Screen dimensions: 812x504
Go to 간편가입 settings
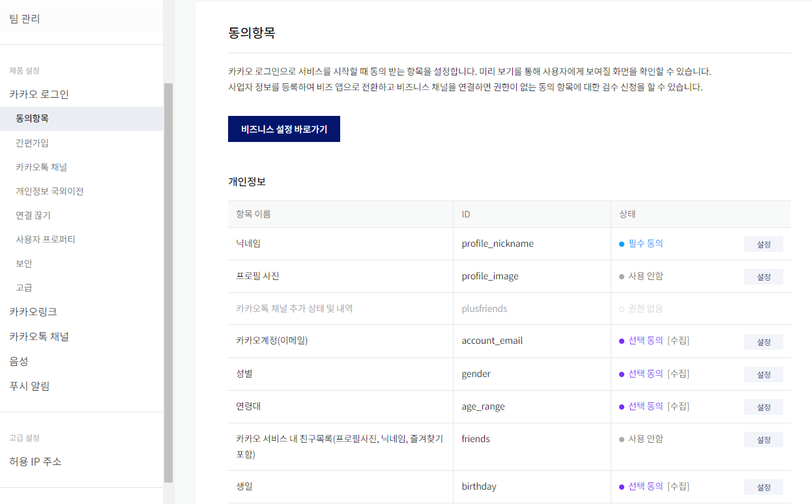click(32, 143)
